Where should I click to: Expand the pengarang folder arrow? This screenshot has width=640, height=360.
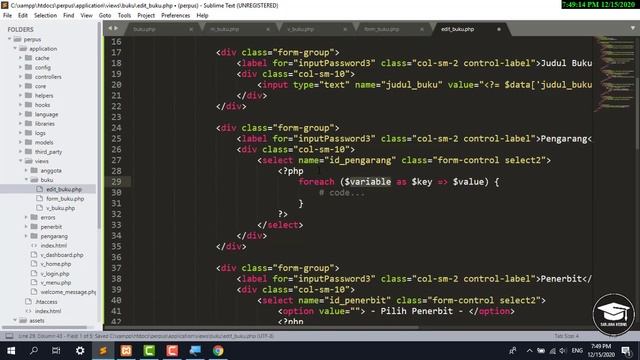pos(27,236)
